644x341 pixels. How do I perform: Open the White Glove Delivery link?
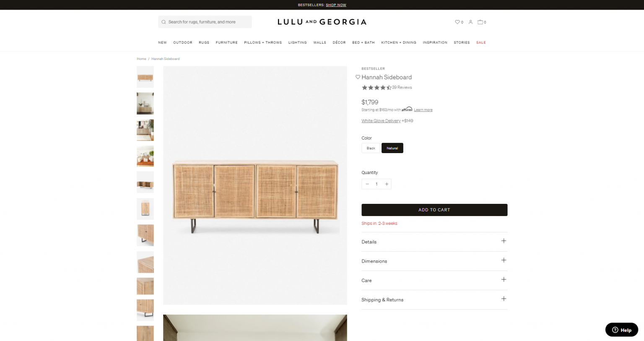click(x=381, y=120)
